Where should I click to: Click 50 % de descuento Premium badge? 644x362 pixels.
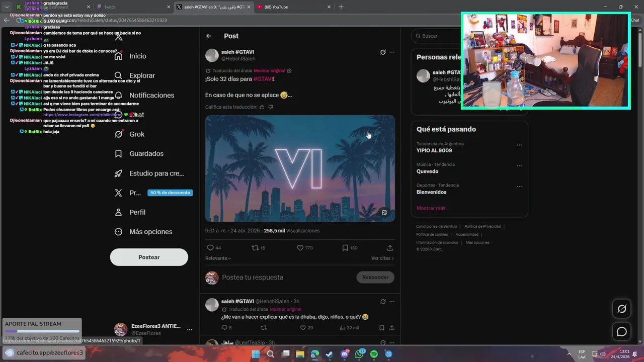[x=170, y=193]
